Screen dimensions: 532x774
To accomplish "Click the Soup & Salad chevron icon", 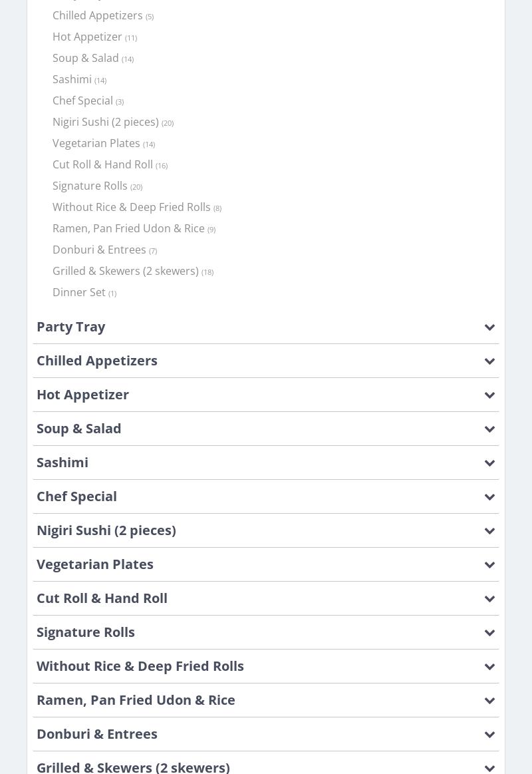I will [x=489, y=429].
